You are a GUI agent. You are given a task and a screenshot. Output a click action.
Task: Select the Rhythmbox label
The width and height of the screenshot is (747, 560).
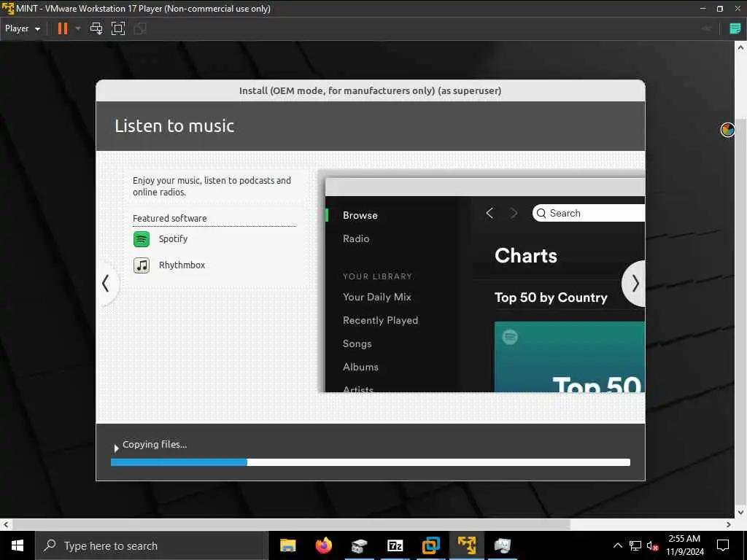(182, 265)
